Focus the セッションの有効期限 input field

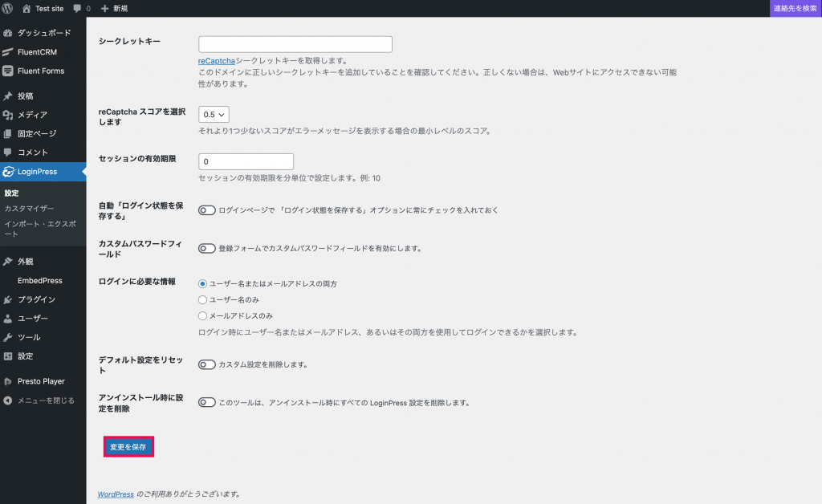246,161
